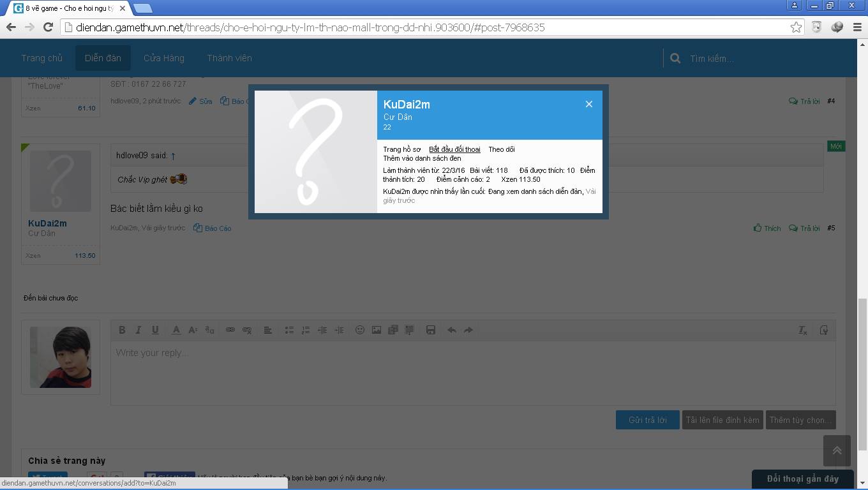Screen dimensions: 868x490
Task: Click the save draft floppy icon
Action: click(431, 330)
